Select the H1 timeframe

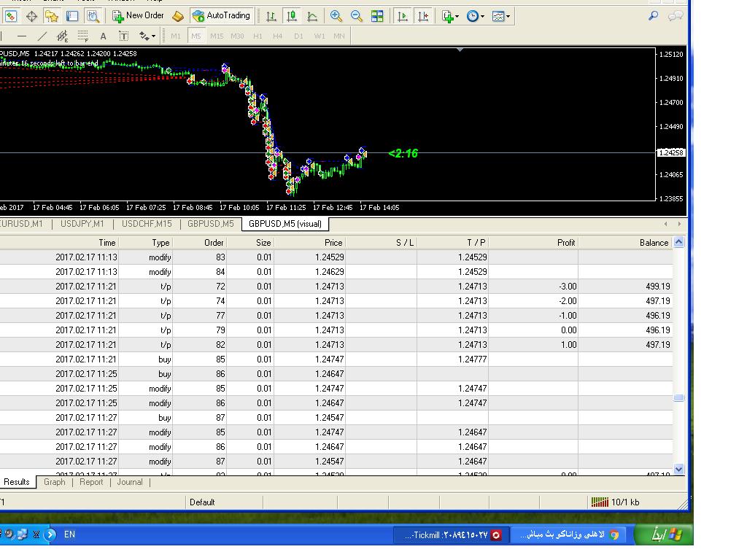pyautogui.click(x=258, y=36)
